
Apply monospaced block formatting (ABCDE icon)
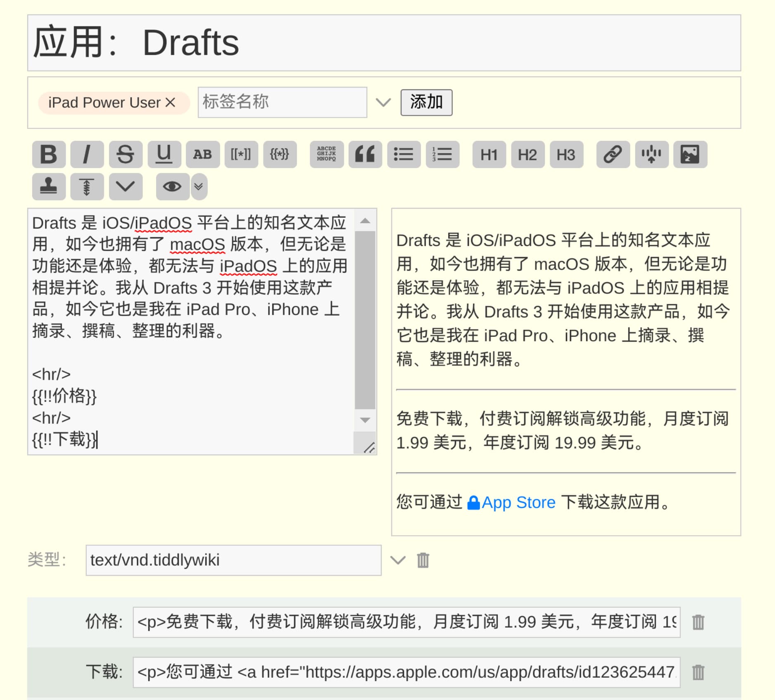327,155
